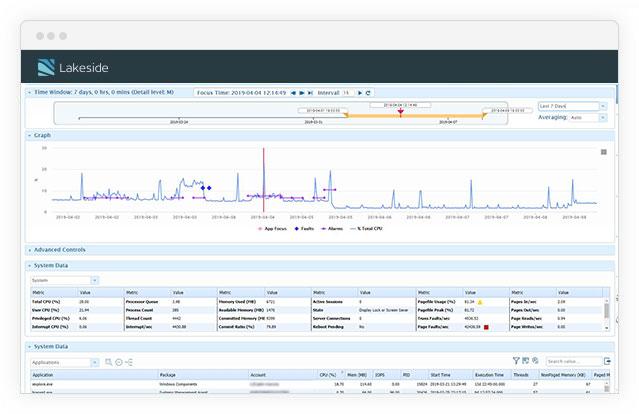Click the magnifier zoom icon
The width and height of the screenshot is (639, 414).
click(109, 362)
